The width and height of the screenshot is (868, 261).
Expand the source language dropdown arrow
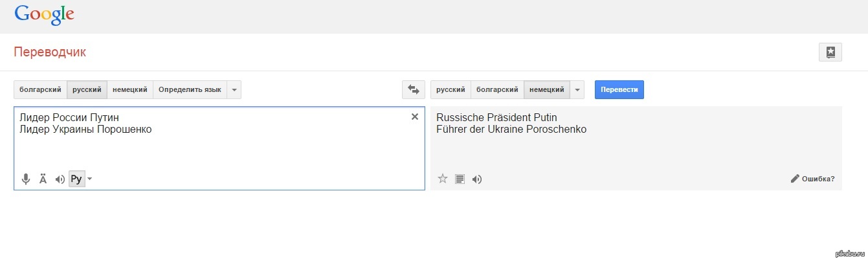(234, 90)
